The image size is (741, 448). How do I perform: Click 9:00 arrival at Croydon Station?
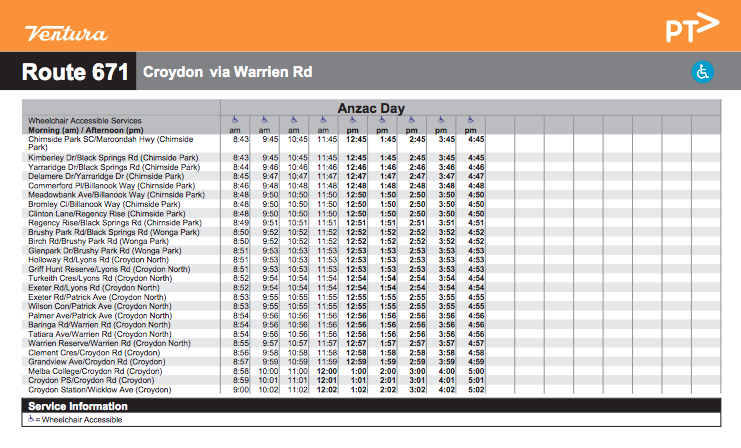pyautogui.click(x=241, y=390)
